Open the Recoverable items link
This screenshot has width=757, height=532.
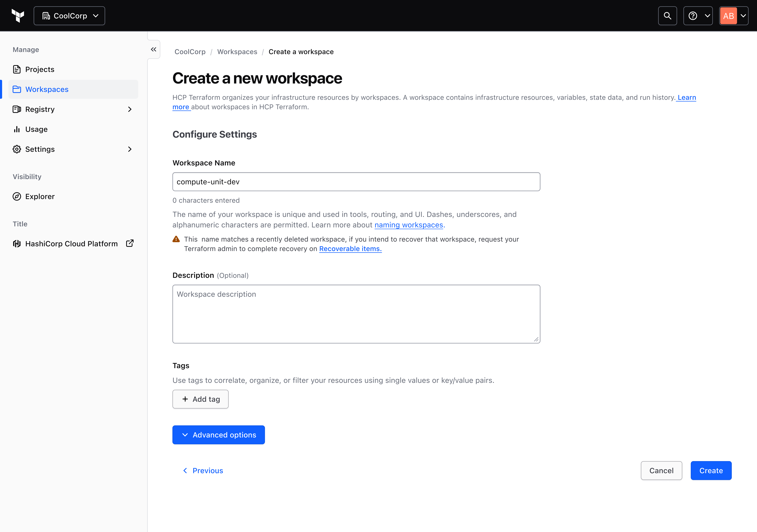tap(350, 249)
